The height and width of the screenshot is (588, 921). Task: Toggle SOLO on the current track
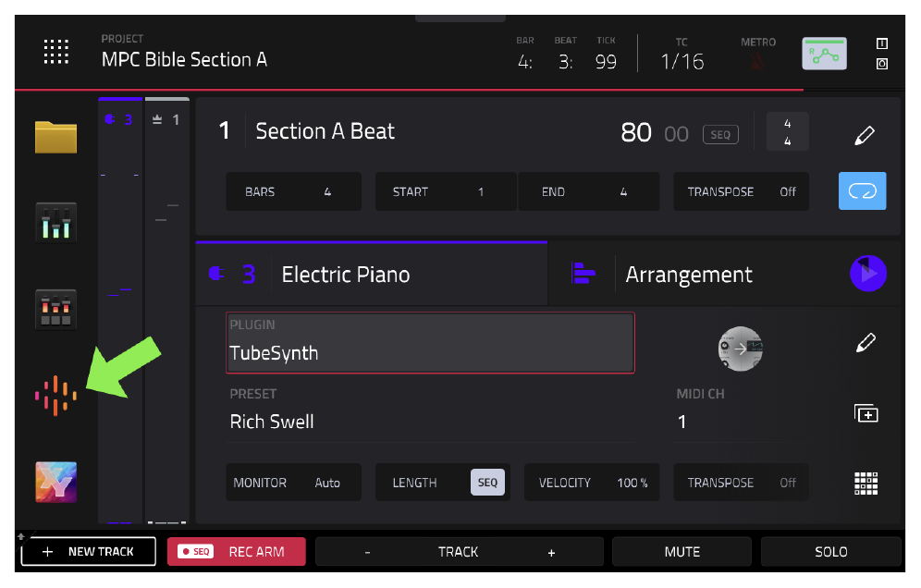[x=830, y=552]
